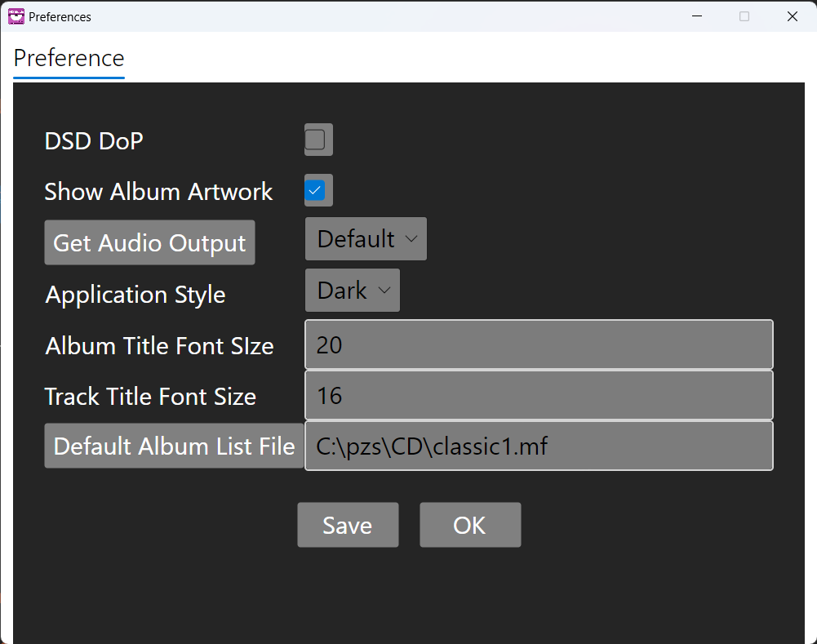Click the Track Title Font Size field
Viewport: 817px width, 644px height.
(539, 396)
